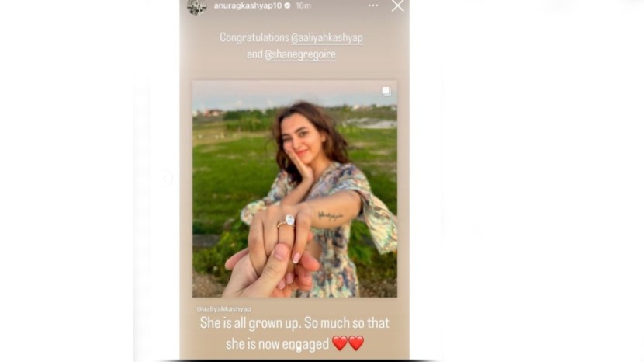644x362 pixels.
Task: Click the word Congratulations in the story
Action: point(254,37)
